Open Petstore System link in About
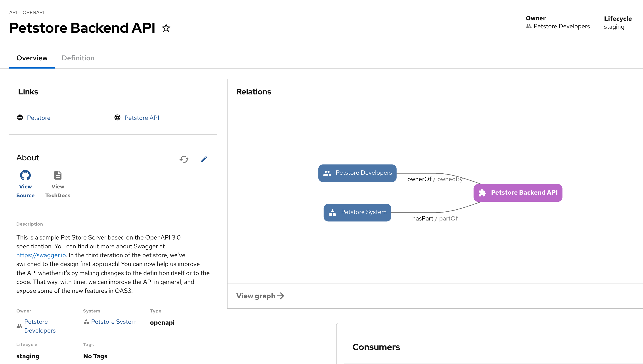 [114, 322]
